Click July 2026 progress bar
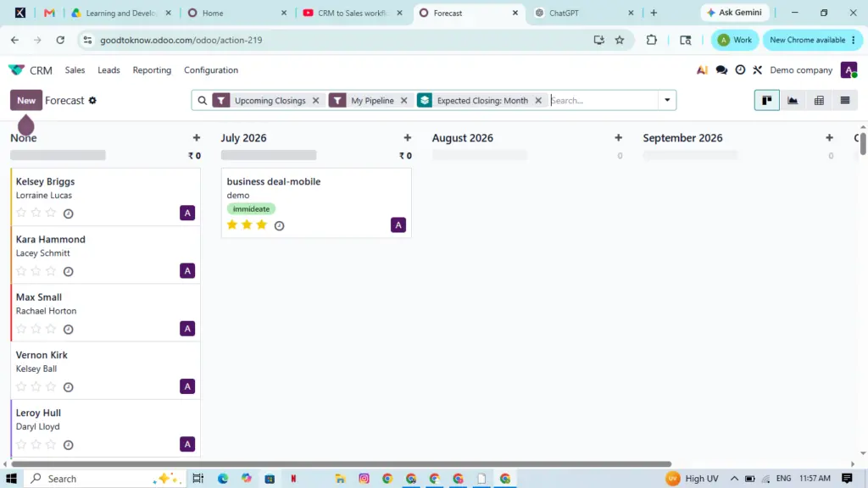Image resolution: width=868 pixels, height=488 pixels. click(269, 156)
